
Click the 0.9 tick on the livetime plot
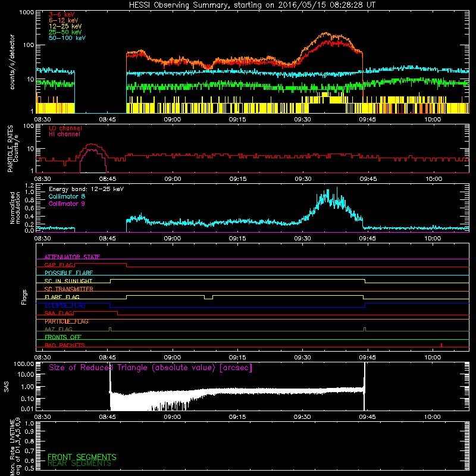click(x=29, y=432)
